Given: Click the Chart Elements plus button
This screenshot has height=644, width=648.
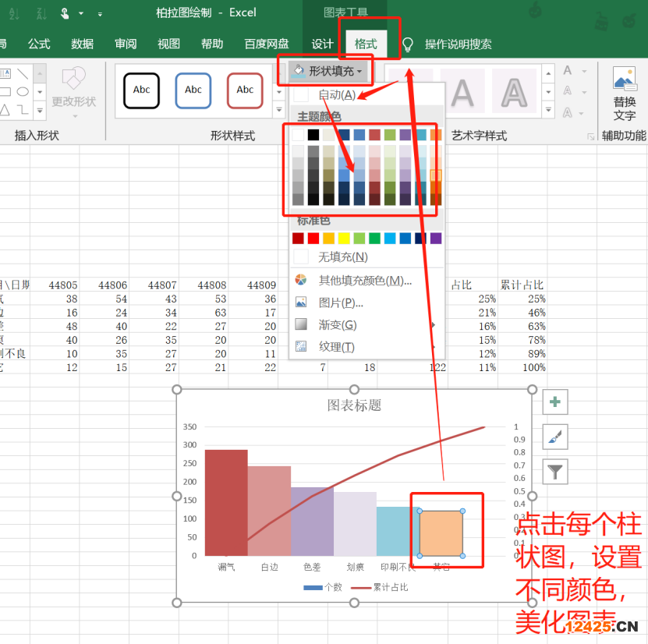Looking at the screenshot, I should (555, 402).
